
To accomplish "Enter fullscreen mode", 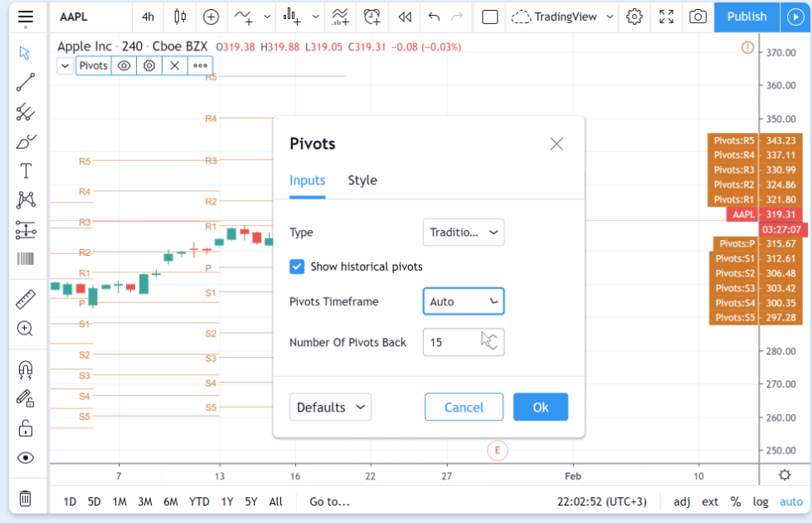I will pos(667,17).
